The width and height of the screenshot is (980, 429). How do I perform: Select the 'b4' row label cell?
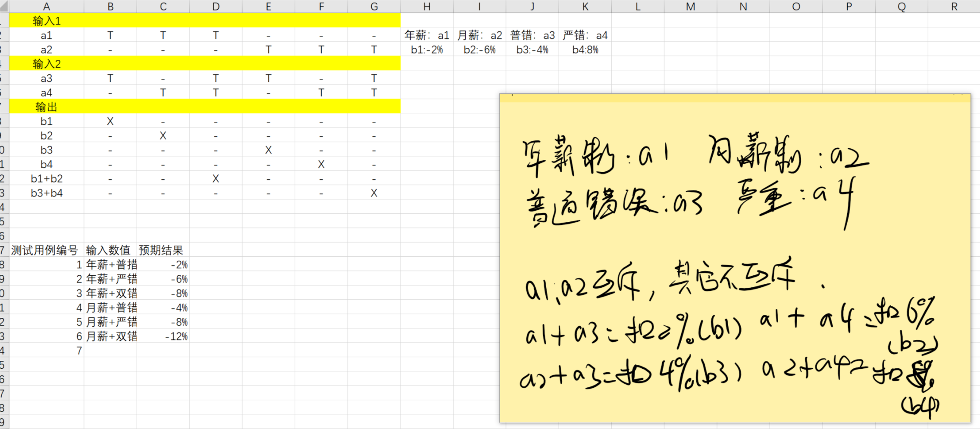coord(47,164)
